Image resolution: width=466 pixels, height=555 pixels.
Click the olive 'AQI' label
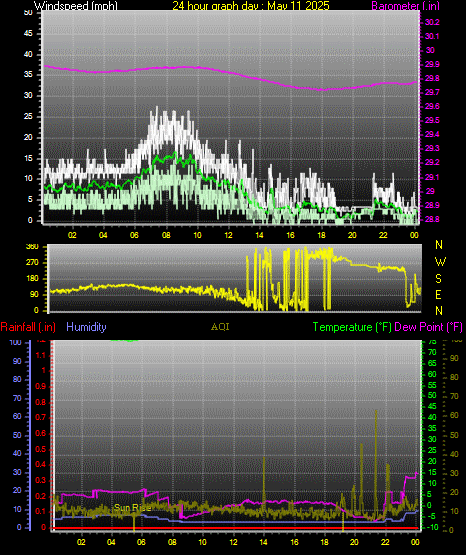220,327
